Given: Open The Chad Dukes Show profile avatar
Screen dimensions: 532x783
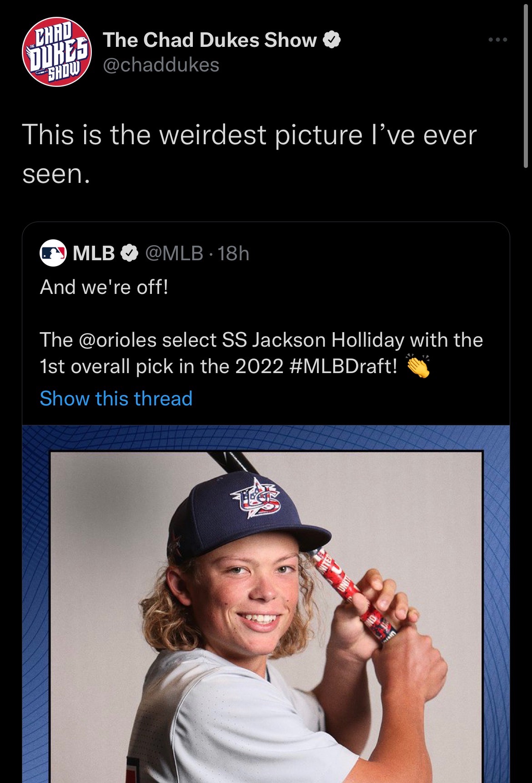Looking at the screenshot, I should tap(57, 52).
